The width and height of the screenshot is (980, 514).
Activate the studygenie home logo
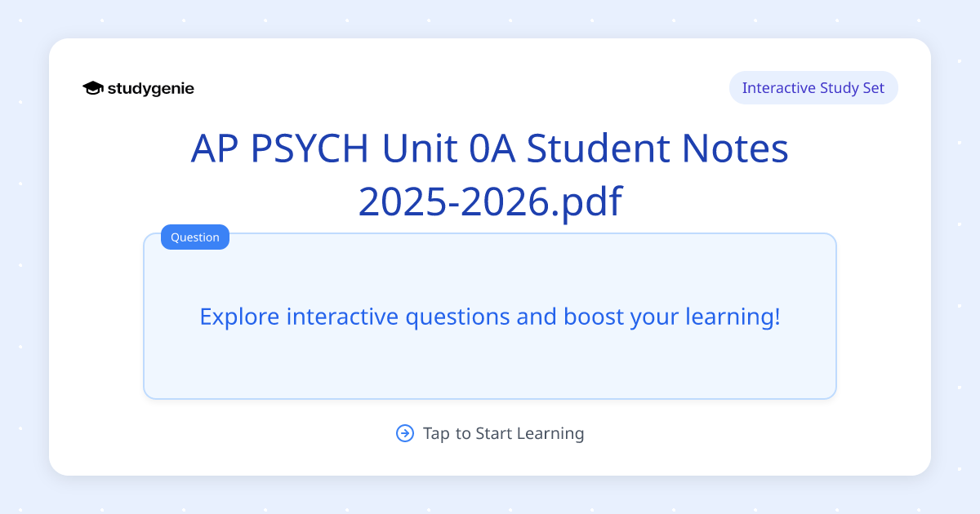[137, 88]
